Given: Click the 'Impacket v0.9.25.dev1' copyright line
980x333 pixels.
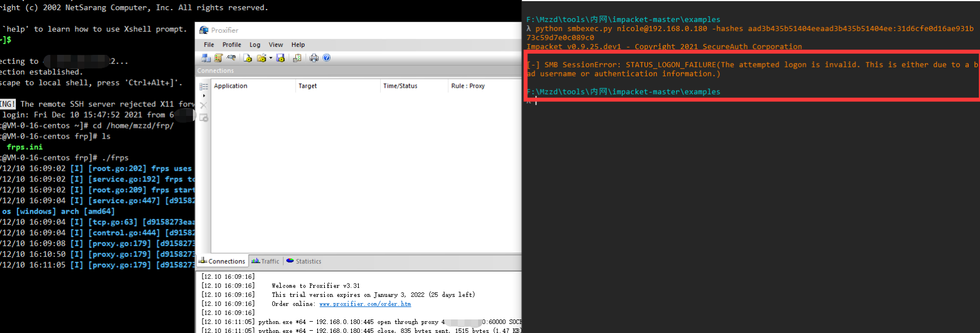Looking at the screenshot, I should (664, 46).
